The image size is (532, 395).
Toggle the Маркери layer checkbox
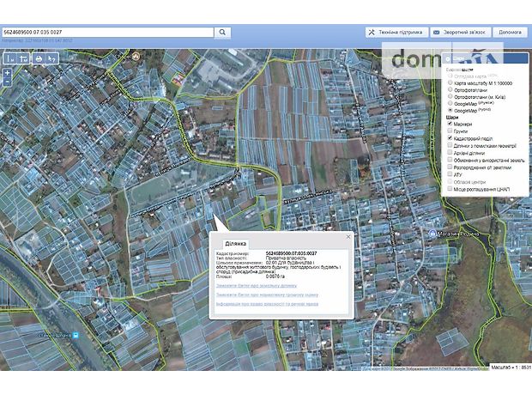click(450, 124)
